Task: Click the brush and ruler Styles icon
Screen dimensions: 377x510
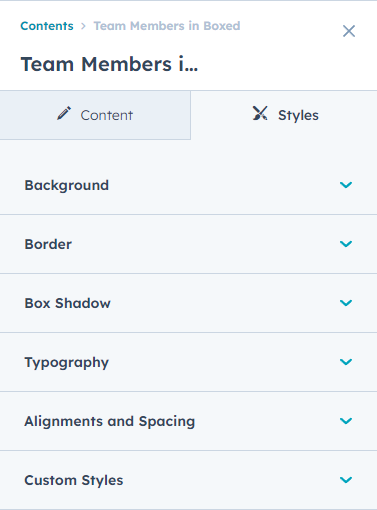Action: pos(260,113)
